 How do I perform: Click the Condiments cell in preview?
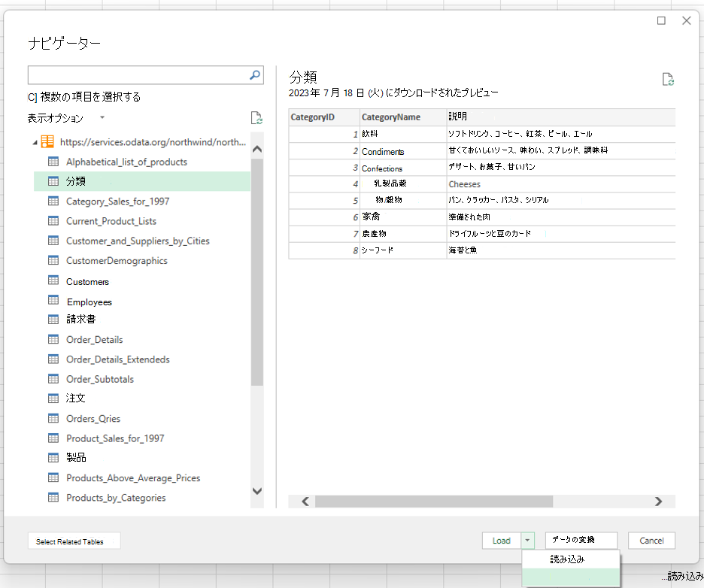403,151
